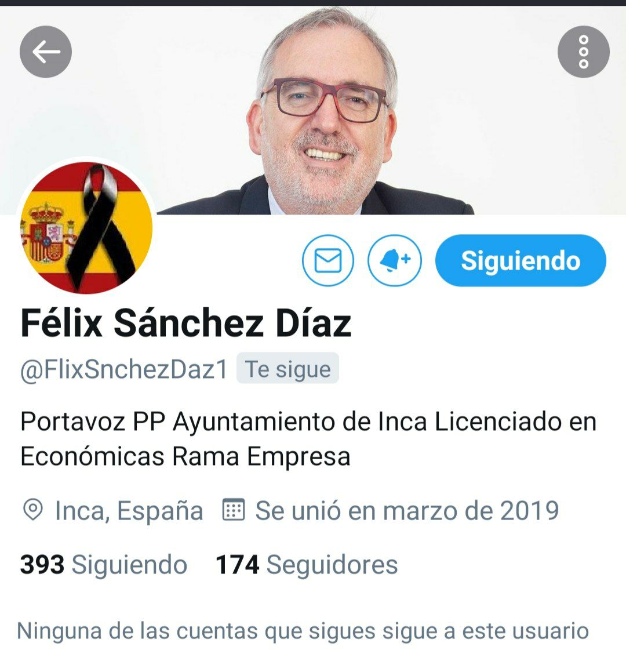Tap the profile bio Portavoz PP text

point(308,439)
